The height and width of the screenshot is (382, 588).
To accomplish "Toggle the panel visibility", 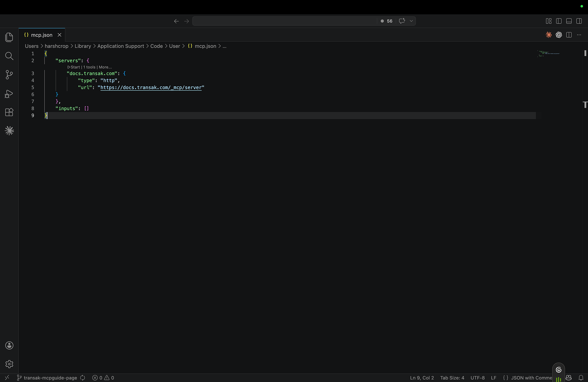I will [569, 21].
